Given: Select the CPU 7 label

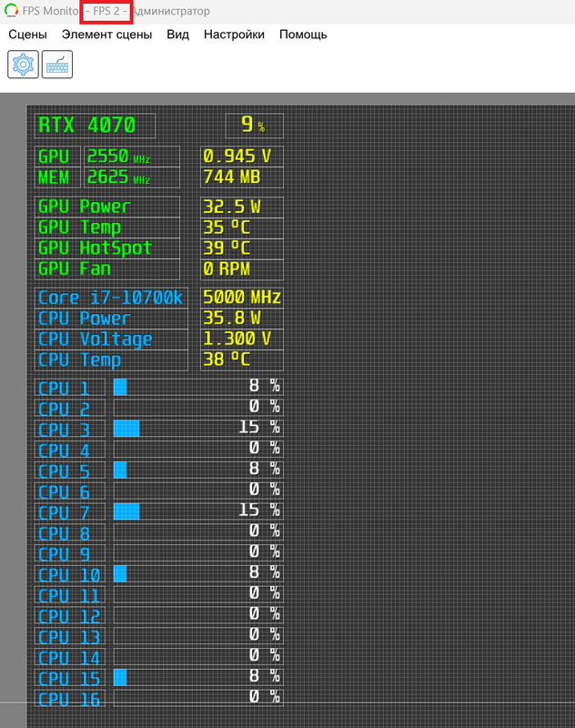Looking at the screenshot, I should coord(70,512).
